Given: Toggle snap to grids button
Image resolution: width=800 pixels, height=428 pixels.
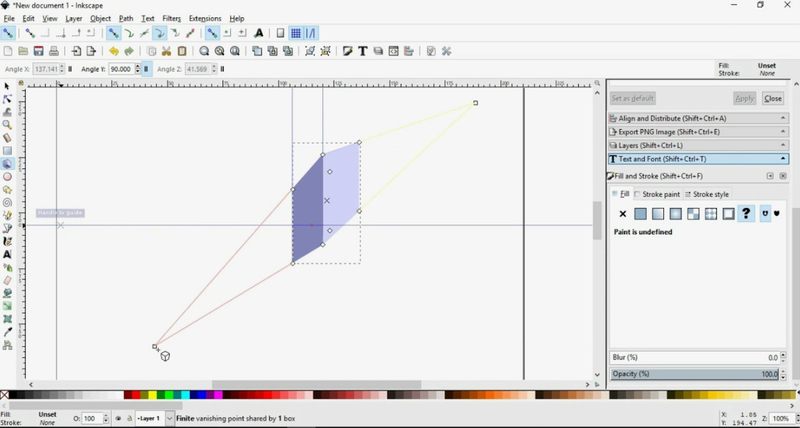Looking at the screenshot, I should click(295, 33).
